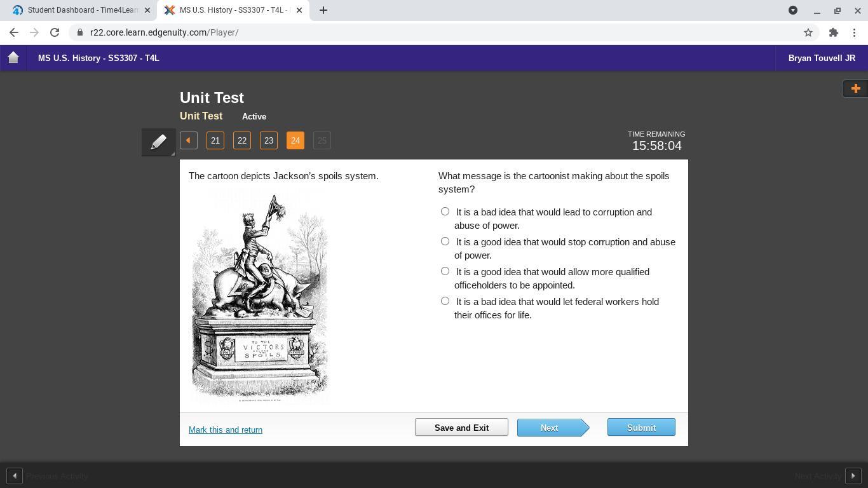The image size is (868, 488).
Task: Jump to question 22
Action: [242, 140]
